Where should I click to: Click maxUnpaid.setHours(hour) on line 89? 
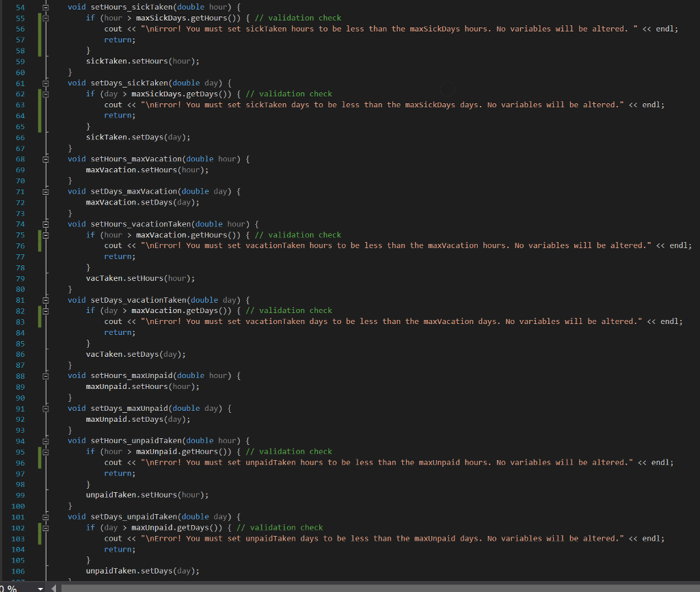143,387
